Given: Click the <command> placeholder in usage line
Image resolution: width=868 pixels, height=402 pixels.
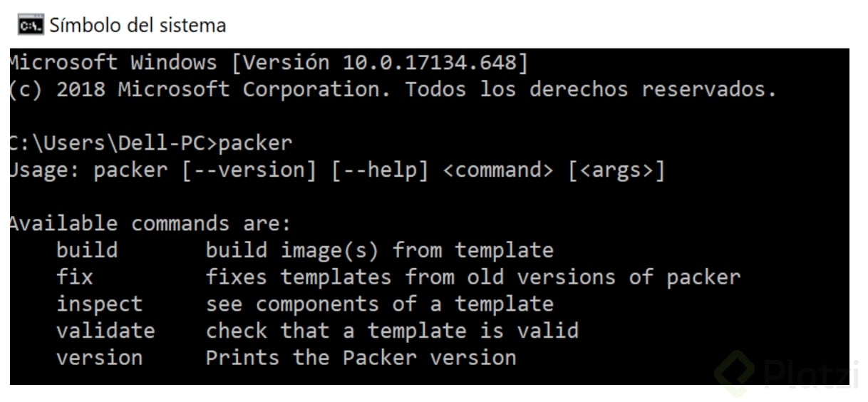Looking at the screenshot, I should (x=498, y=171).
